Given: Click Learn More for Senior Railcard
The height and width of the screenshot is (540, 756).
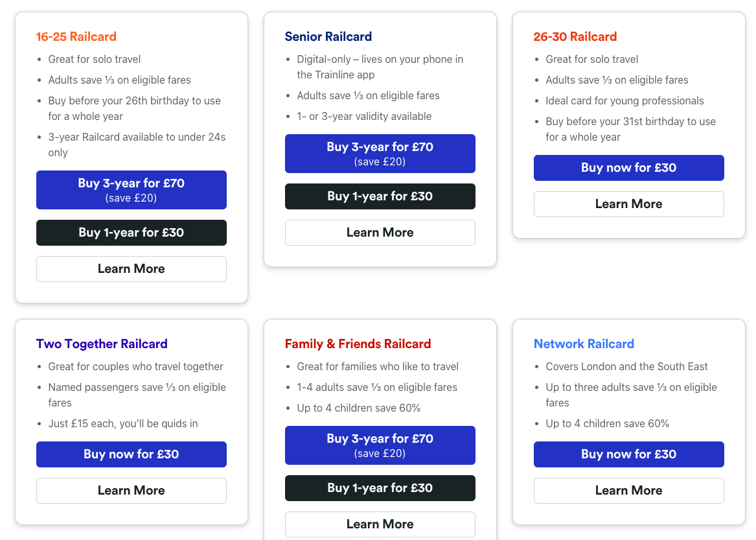Looking at the screenshot, I should 380,233.
